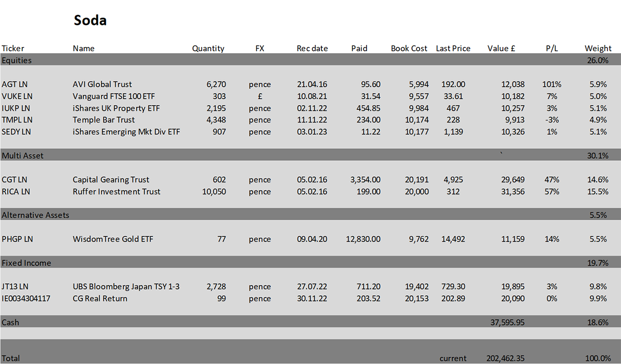The height and width of the screenshot is (364, 621).
Task: Click WisdomTree Gold ETF name cell
Action: pos(113,239)
